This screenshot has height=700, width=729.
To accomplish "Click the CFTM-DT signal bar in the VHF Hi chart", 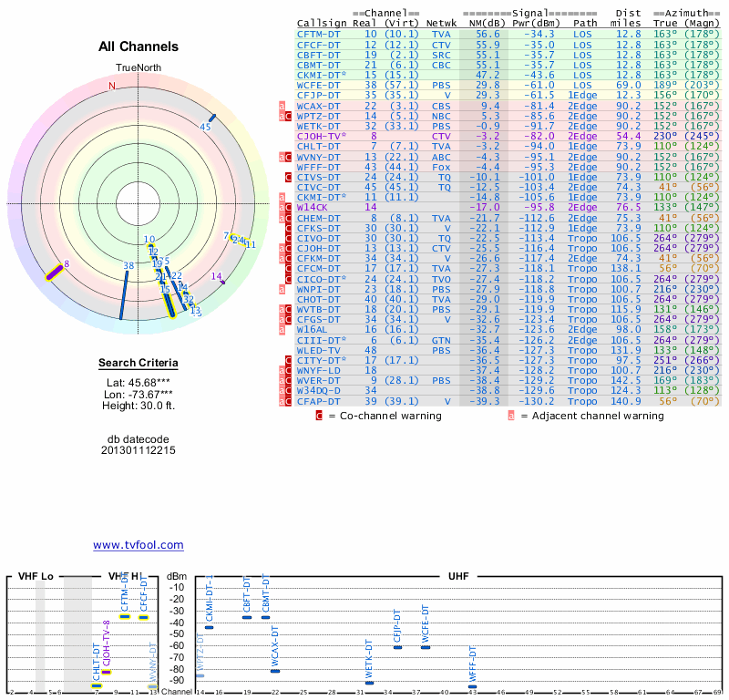I will coord(125,617).
